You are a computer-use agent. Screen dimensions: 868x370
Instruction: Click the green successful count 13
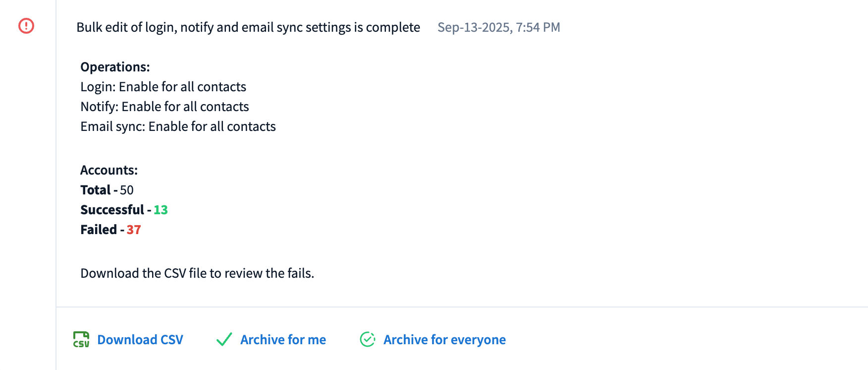(x=161, y=210)
